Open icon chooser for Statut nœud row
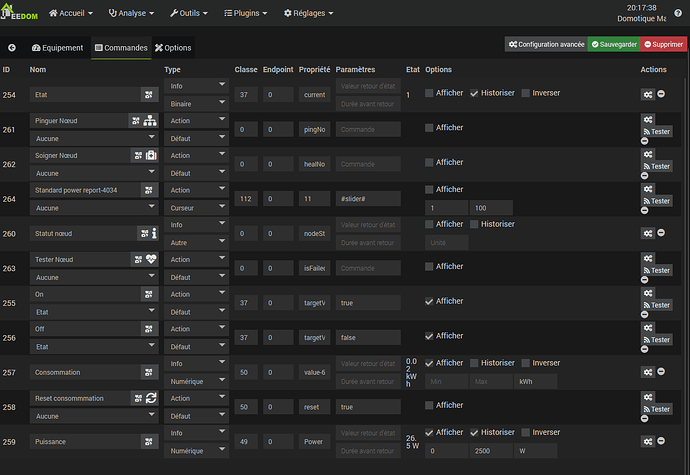The width and height of the screenshot is (690, 475). click(147, 234)
